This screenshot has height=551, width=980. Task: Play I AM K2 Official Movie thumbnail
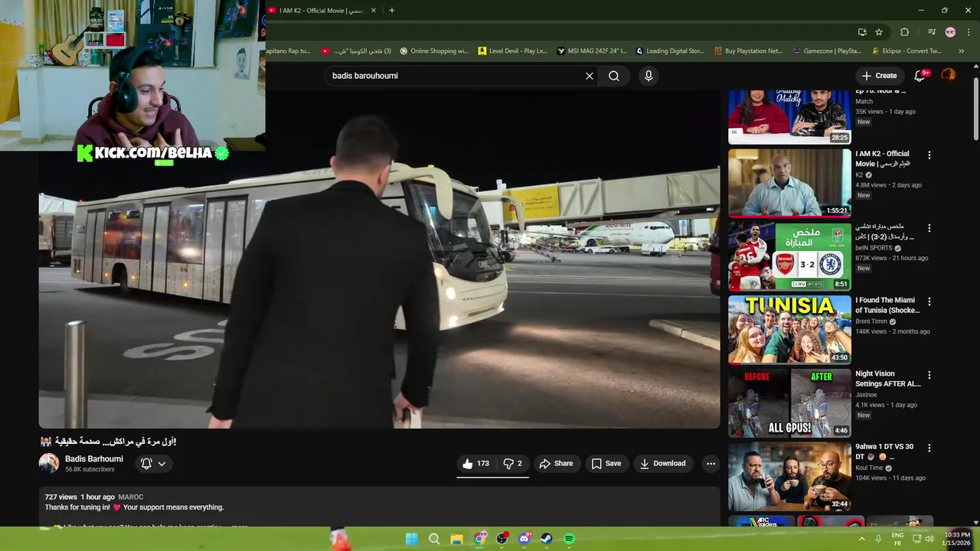[789, 183]
